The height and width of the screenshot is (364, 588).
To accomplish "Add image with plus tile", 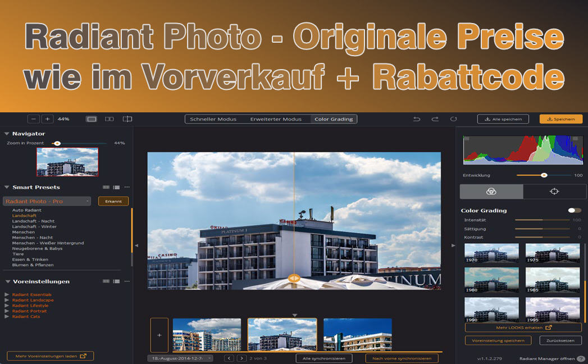I will click(159, 335).
